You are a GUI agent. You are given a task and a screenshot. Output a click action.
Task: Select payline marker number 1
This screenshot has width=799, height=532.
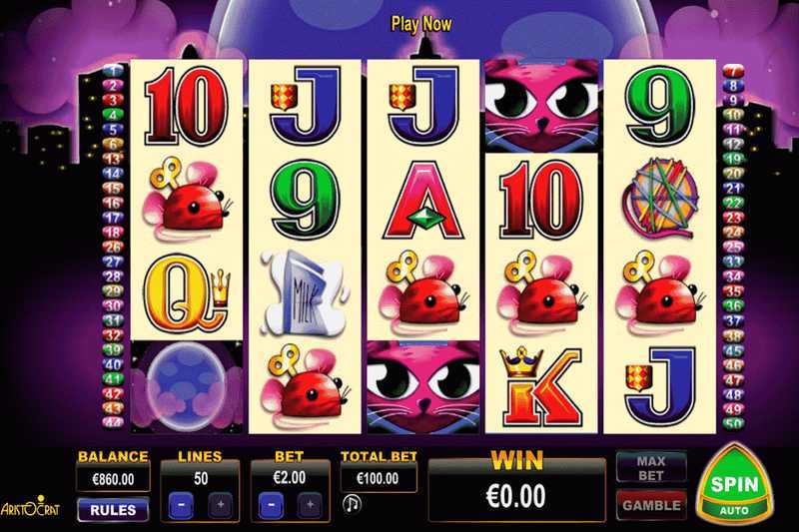[113, 70]
